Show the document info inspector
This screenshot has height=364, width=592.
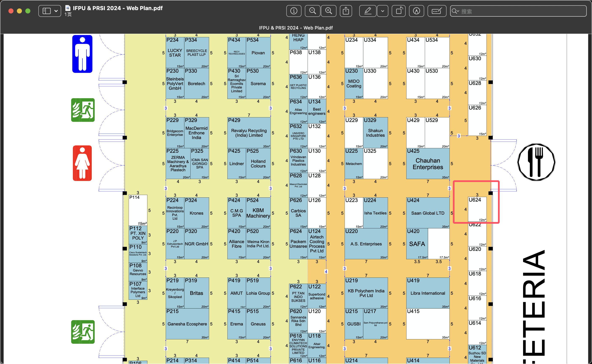coord(294,11)
